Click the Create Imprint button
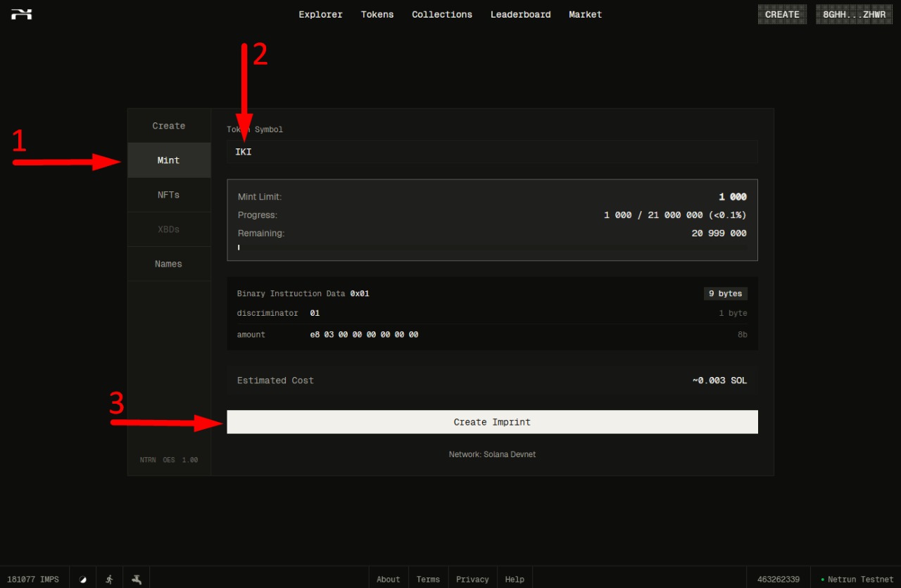This screenshot has width=901, height=588. 492,422
